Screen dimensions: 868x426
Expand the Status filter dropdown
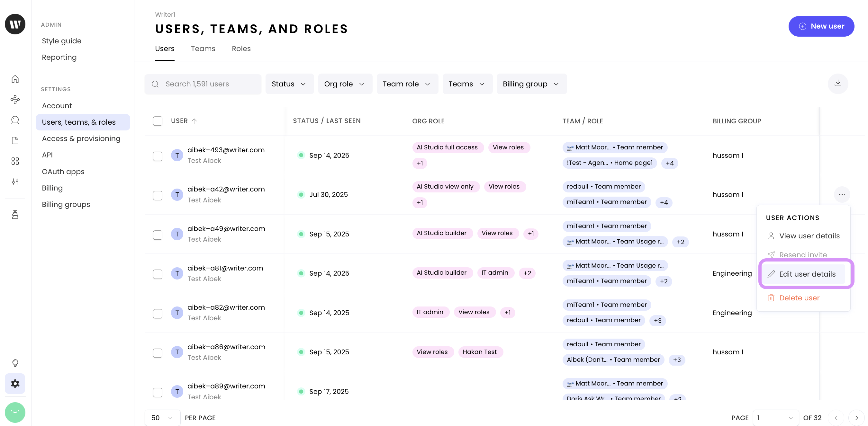coord(289,84)
